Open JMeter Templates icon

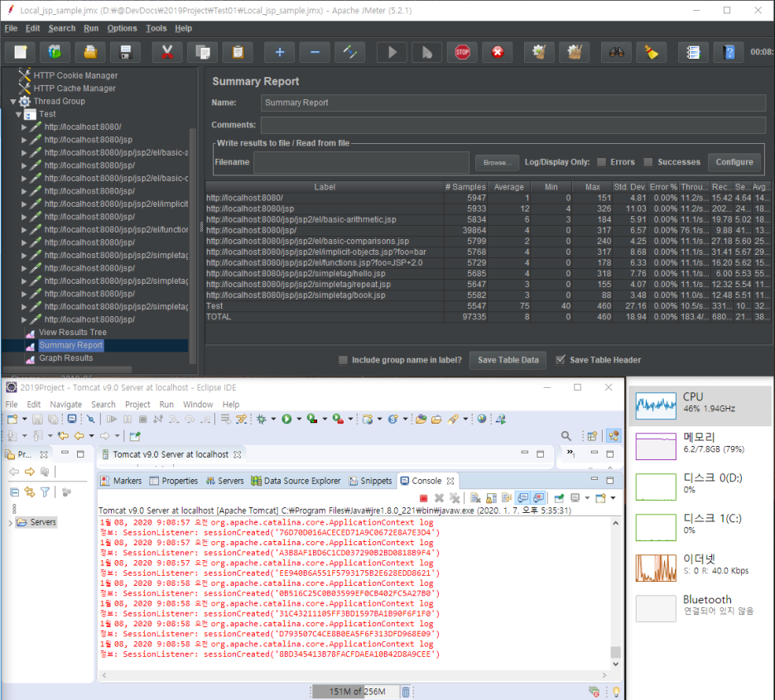click(x=55, y=52)
